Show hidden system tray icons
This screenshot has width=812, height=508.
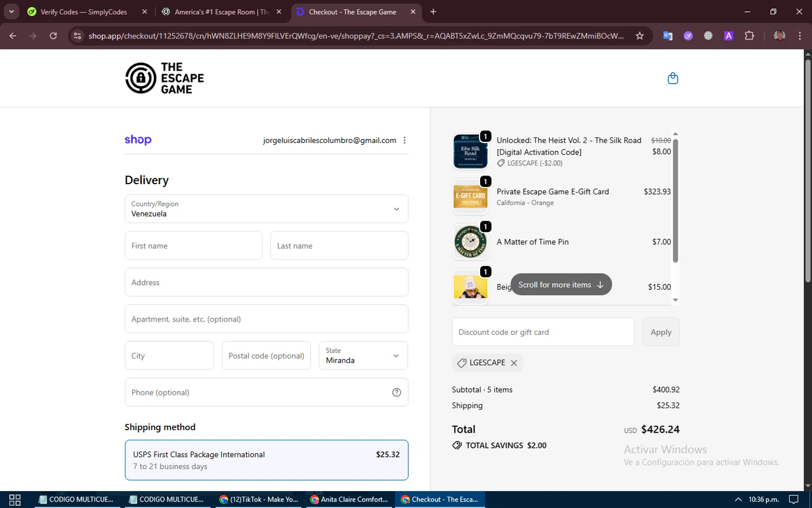click(x=738, y=499)
